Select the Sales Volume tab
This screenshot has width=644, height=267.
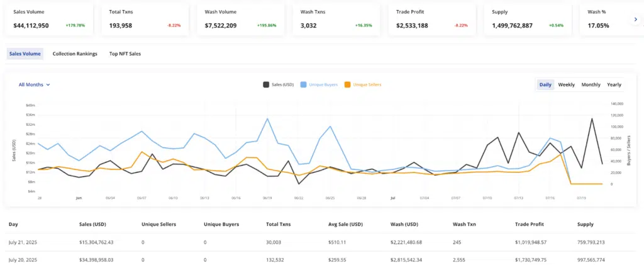click(x=25, y=54)
